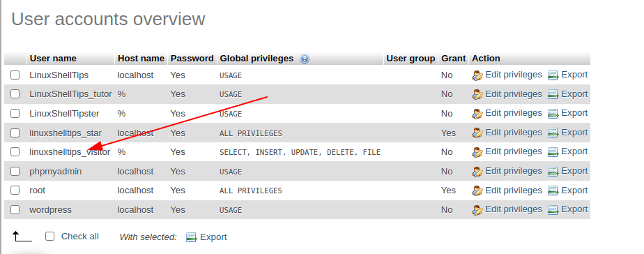
Task: Click the Edit privileges icon for linuxshelltips_visitor
Action: pos(477,152)
